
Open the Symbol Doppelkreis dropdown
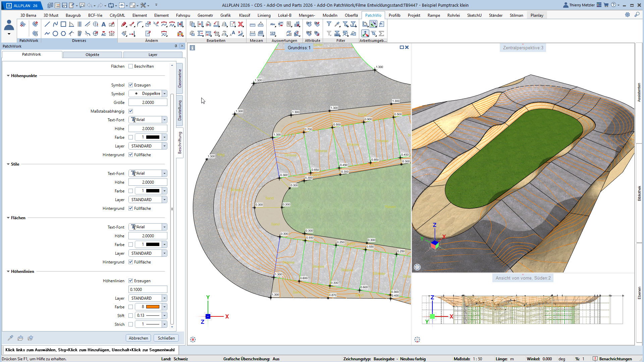(x=164, y=94)
